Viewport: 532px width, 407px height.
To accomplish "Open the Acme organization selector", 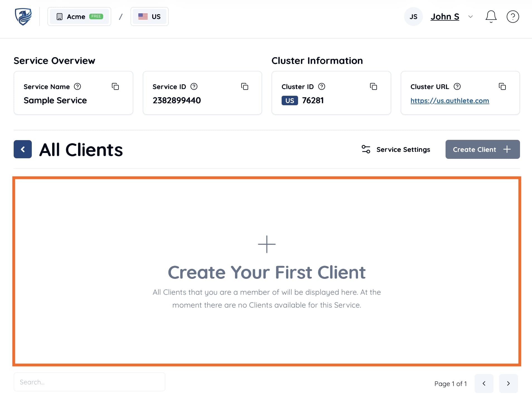I will coord(79,16).
